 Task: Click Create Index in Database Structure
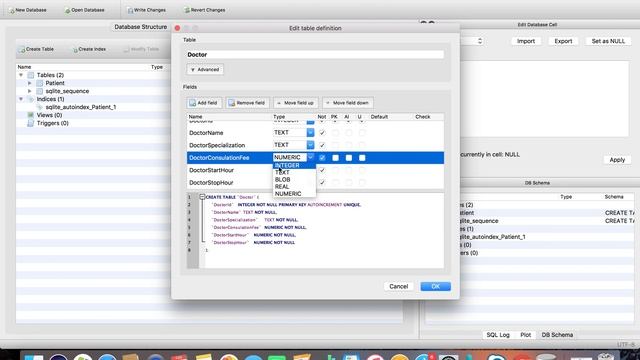(89, 49)
